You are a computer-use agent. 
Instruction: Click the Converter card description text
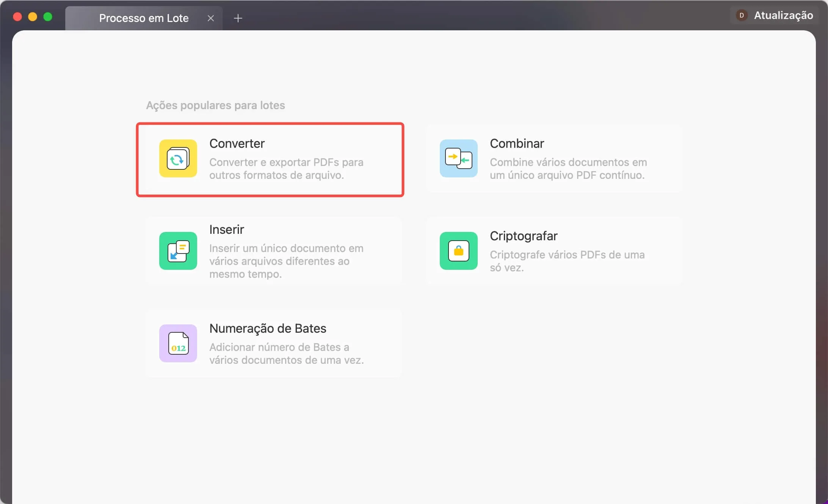pyautogui.click(x=287, y=169)
